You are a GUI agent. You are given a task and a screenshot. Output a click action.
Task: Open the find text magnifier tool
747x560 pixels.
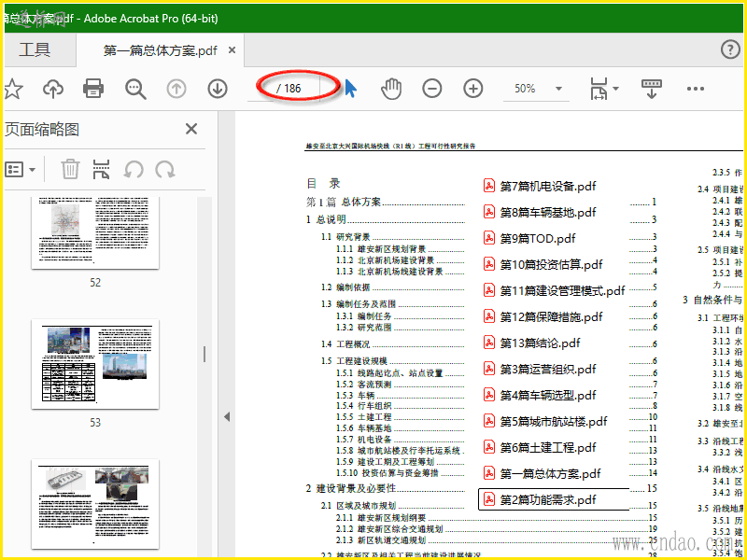tap(135, 89)
